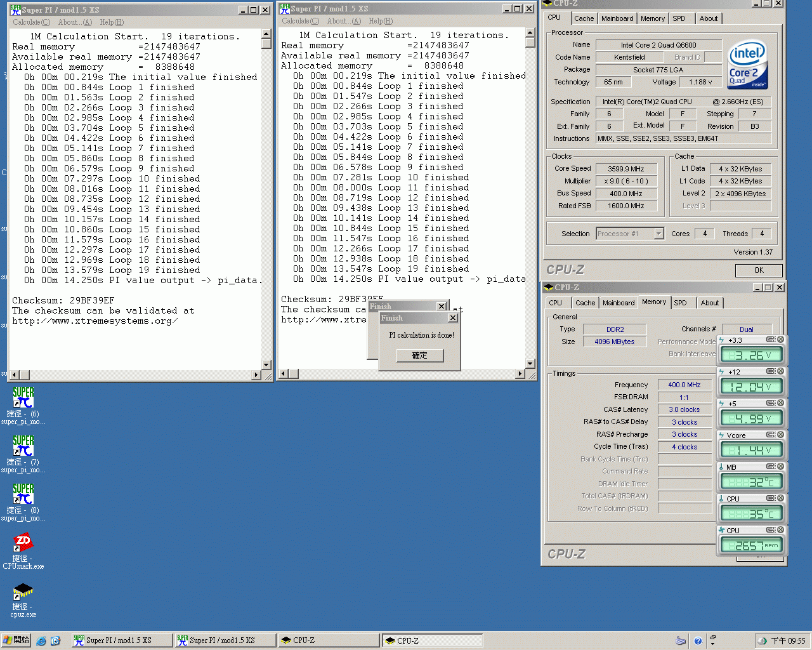
Task: Click the settings icon on +5 widget
Action: click(x=771, y=403)
